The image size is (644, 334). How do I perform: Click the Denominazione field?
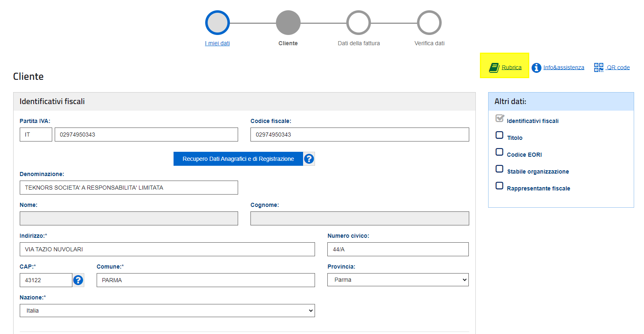(129, 188)
